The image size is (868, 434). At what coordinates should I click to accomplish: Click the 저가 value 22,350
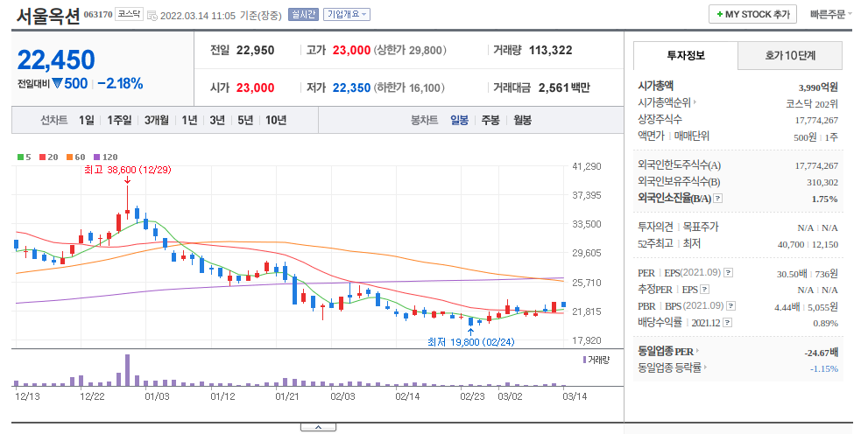[x=351, y=87]
